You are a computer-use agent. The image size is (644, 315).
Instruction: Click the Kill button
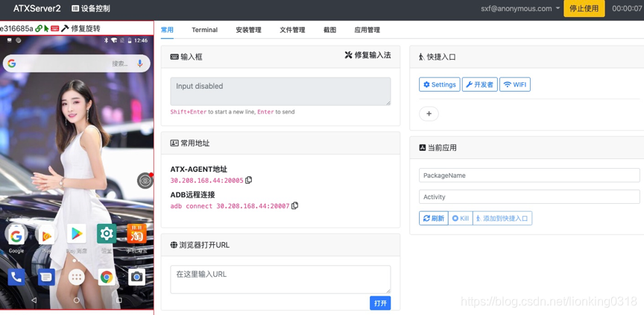click(461, 219)
